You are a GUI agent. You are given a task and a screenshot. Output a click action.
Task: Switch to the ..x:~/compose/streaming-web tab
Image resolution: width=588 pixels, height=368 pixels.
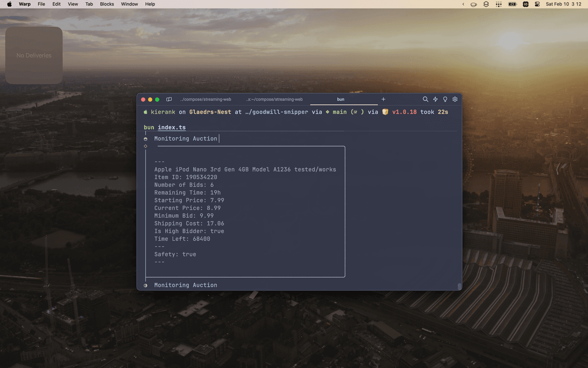274,99
